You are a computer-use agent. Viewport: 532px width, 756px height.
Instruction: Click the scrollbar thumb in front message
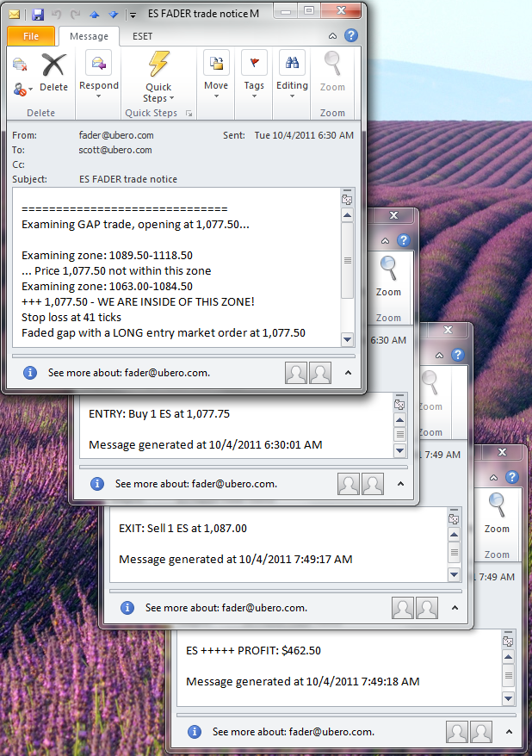[x=347, y=260]
